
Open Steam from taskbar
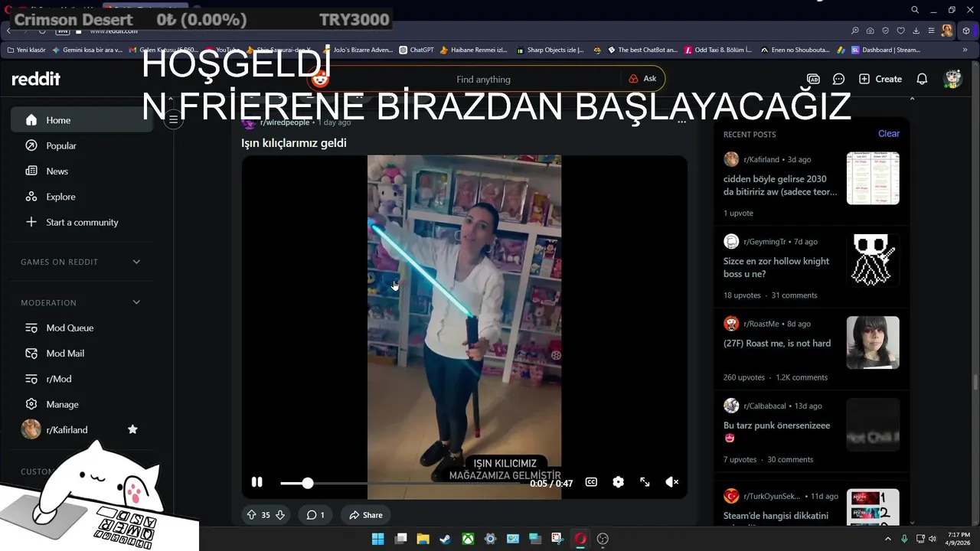pyautogui.click(x=445, y=539)
